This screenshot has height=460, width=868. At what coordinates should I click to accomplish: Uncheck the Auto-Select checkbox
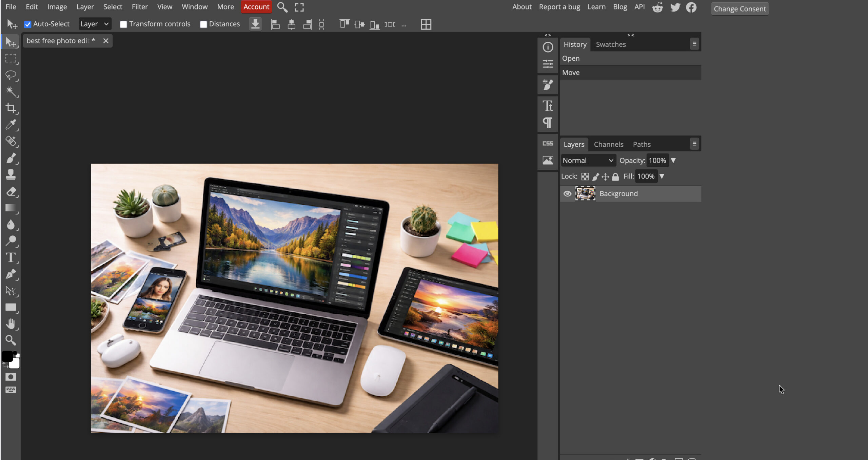(28, 24)
